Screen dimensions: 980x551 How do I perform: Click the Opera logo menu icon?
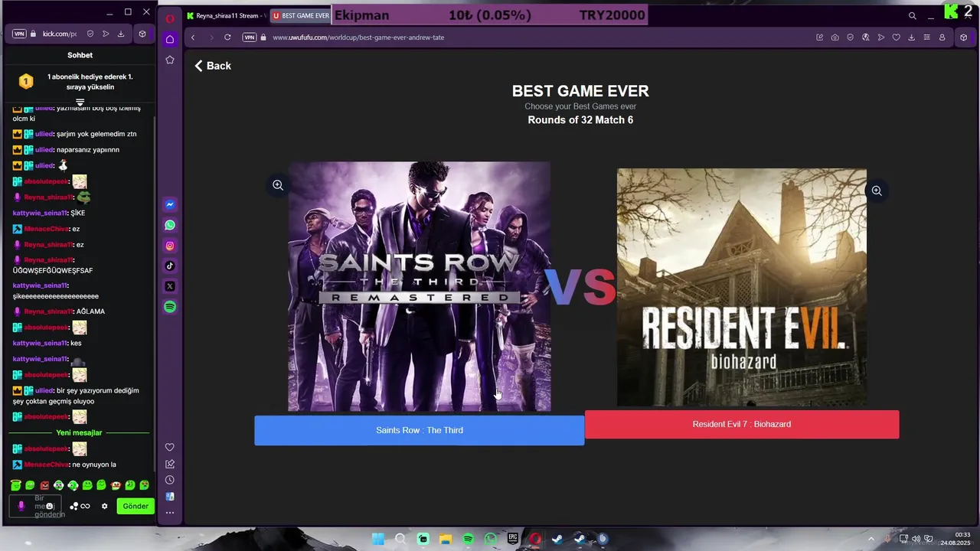click(170, 18)
